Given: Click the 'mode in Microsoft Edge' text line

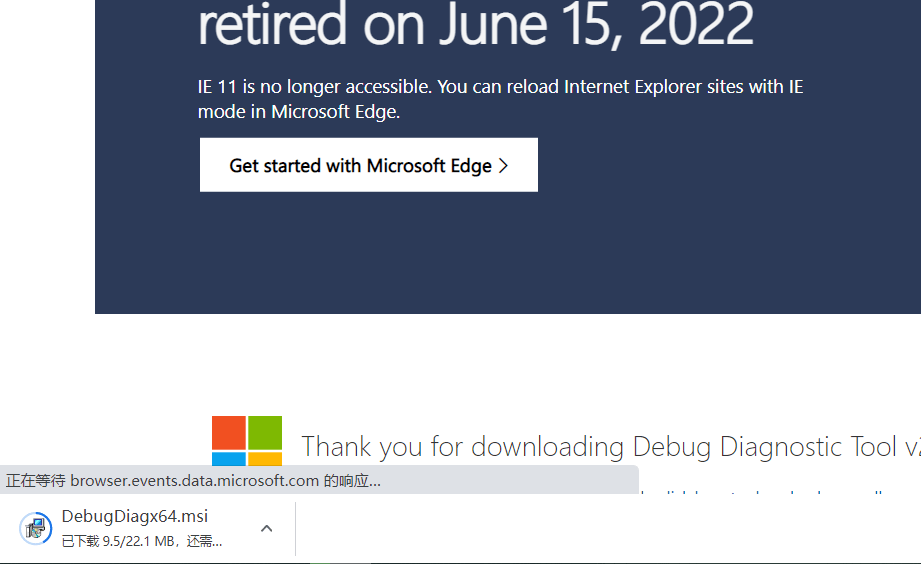Looking at the screenshot, I should click(298, 112).
